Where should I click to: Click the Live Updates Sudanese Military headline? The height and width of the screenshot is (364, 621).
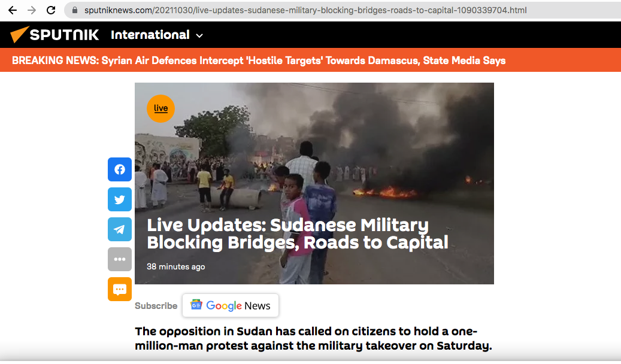pyautogui.click(x=298, y=233)
